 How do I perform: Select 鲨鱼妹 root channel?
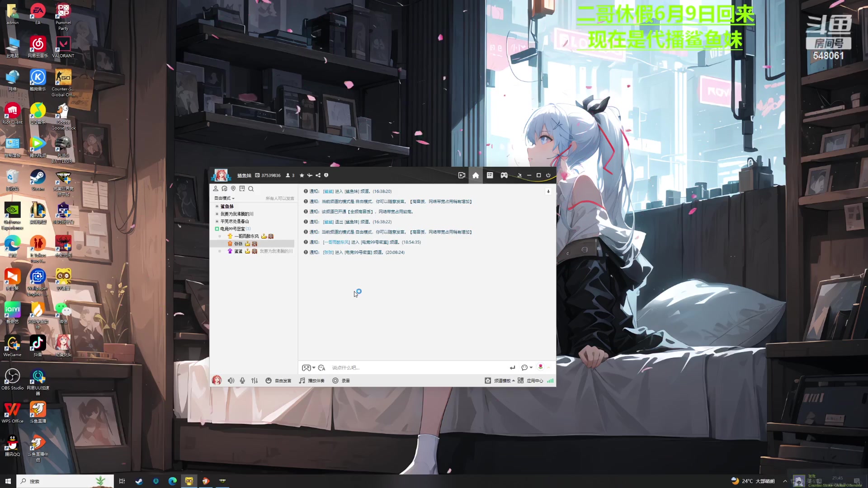[x=227, y=206]
